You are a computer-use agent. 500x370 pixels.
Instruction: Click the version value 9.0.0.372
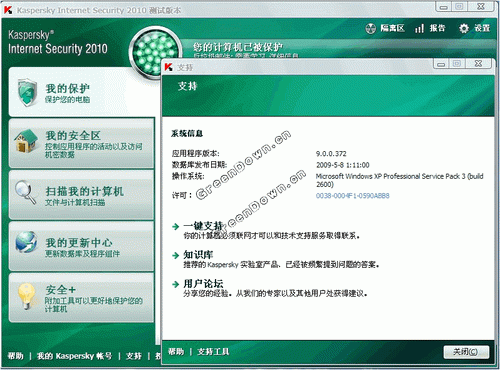331,154
